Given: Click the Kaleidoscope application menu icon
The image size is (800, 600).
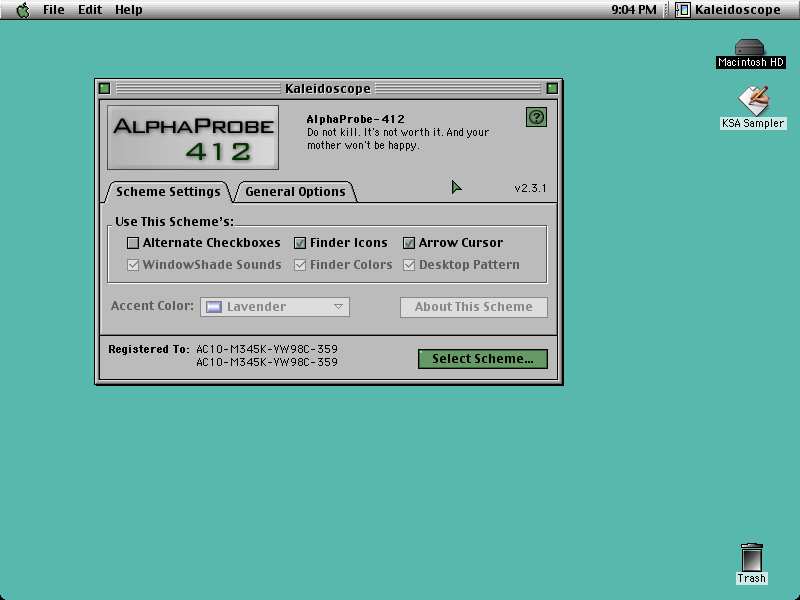Looking at the screenshot, I should tap(683, 10).
